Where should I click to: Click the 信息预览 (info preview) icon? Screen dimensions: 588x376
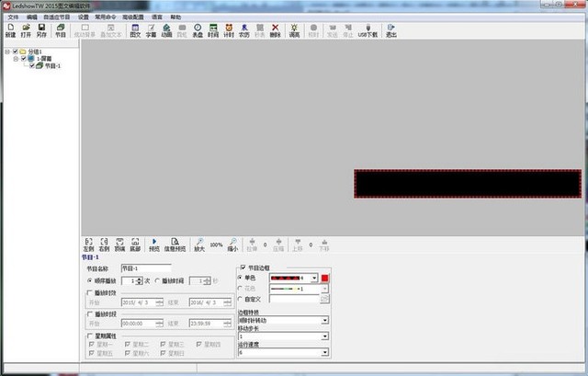(x=175, y=245)
